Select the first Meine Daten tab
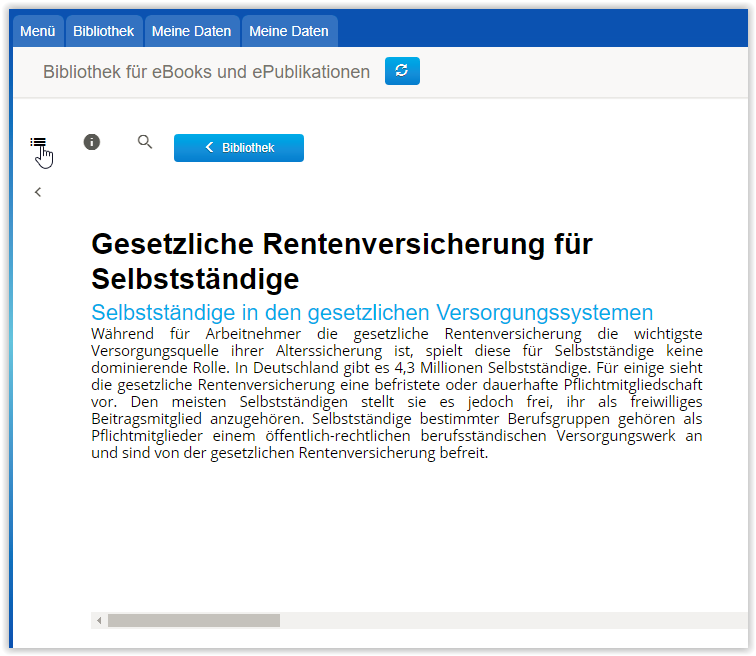 [191, 31]
